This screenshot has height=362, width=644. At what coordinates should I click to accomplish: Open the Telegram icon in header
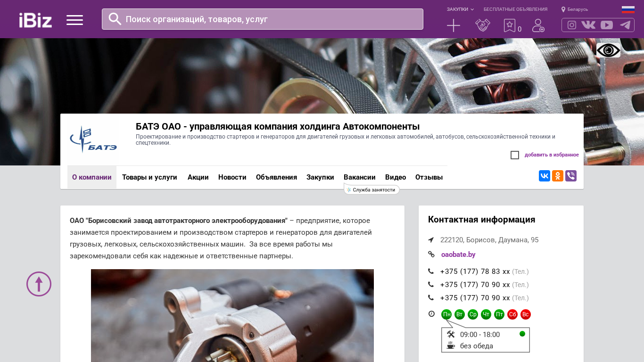click(625, 25)
